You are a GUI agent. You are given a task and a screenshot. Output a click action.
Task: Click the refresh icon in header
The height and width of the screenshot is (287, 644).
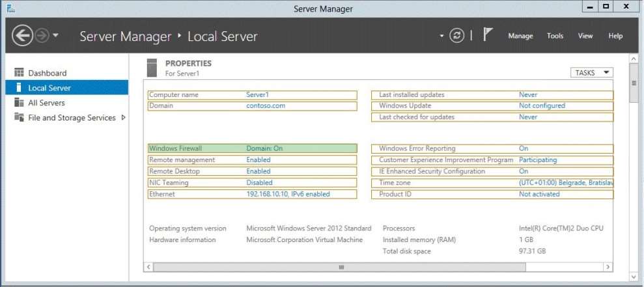pos(456,35)
